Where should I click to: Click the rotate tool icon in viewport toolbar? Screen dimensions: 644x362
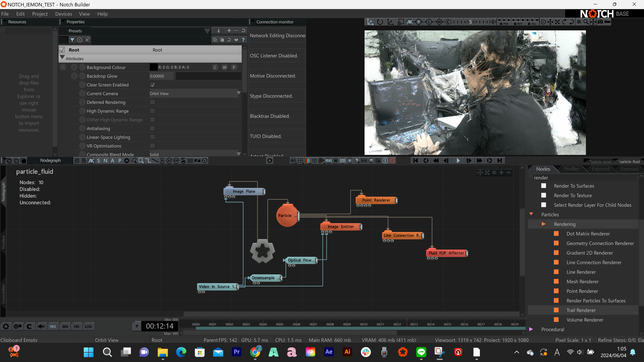380,22
